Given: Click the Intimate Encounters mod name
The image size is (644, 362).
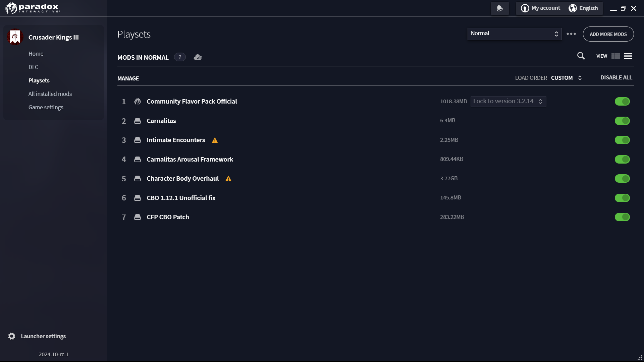Looking at the screenshot, I should 176,140.
